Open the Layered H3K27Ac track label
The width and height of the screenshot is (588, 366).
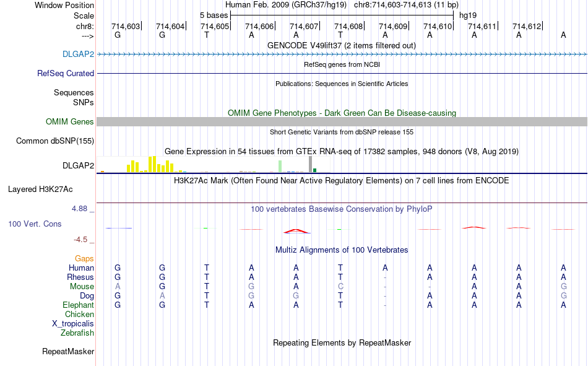click(40, 190)
